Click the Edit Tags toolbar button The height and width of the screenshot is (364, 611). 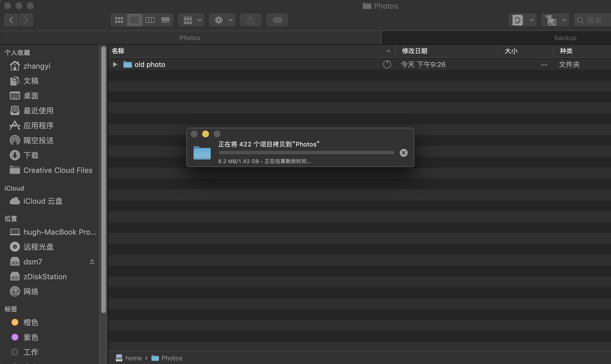pos(277,20)
